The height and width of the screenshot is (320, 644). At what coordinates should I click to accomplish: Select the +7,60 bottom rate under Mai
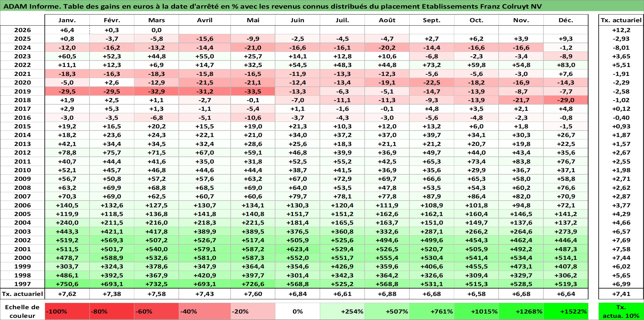coord(253,294)
